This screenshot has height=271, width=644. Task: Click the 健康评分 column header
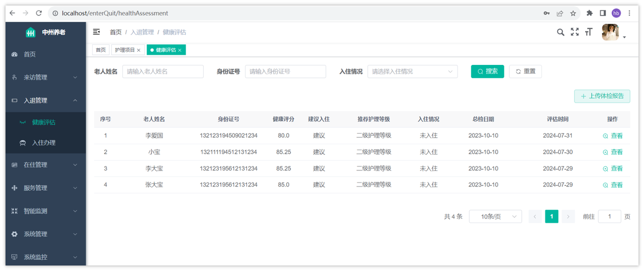(x=283, y=119)
